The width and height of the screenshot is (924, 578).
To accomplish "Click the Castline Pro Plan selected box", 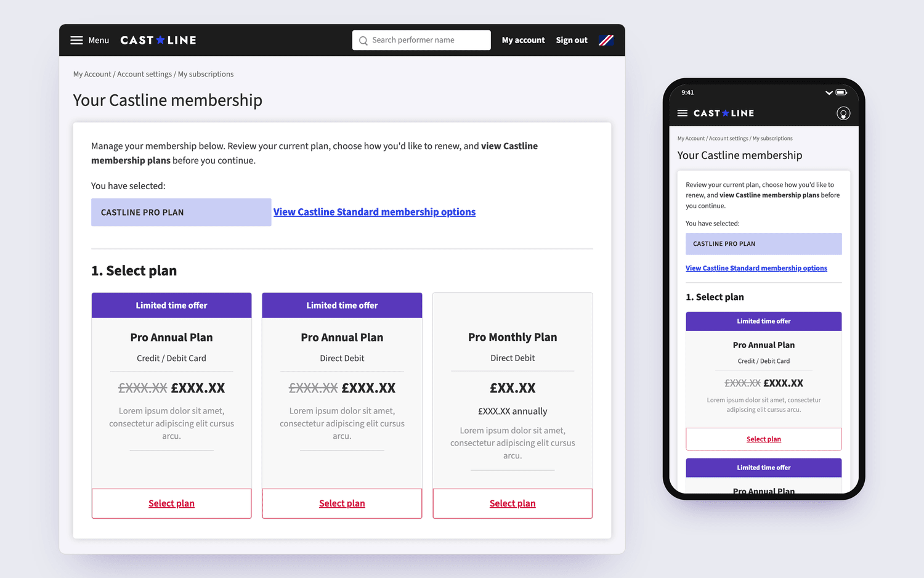I will point(181,212).
